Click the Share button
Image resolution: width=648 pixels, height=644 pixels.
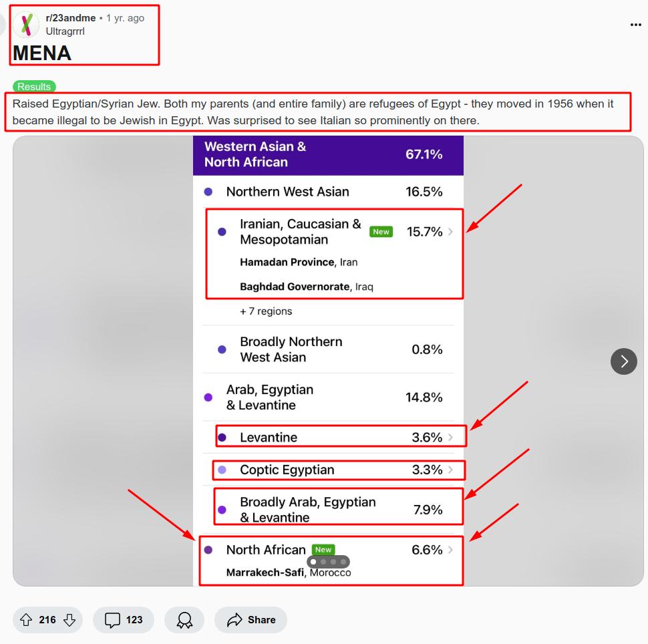click(251, 620)
